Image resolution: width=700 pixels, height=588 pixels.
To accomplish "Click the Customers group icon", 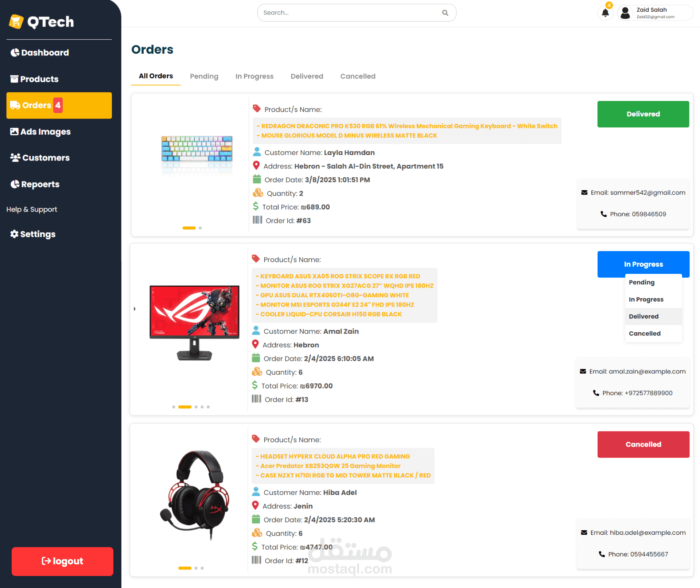I will coord(15,158).
